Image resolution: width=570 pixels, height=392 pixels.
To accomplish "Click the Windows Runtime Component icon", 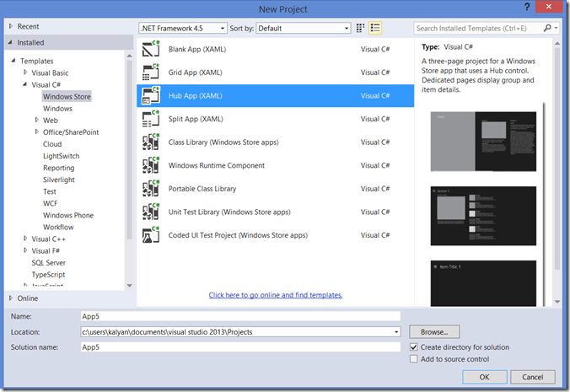I will [151, 165].
